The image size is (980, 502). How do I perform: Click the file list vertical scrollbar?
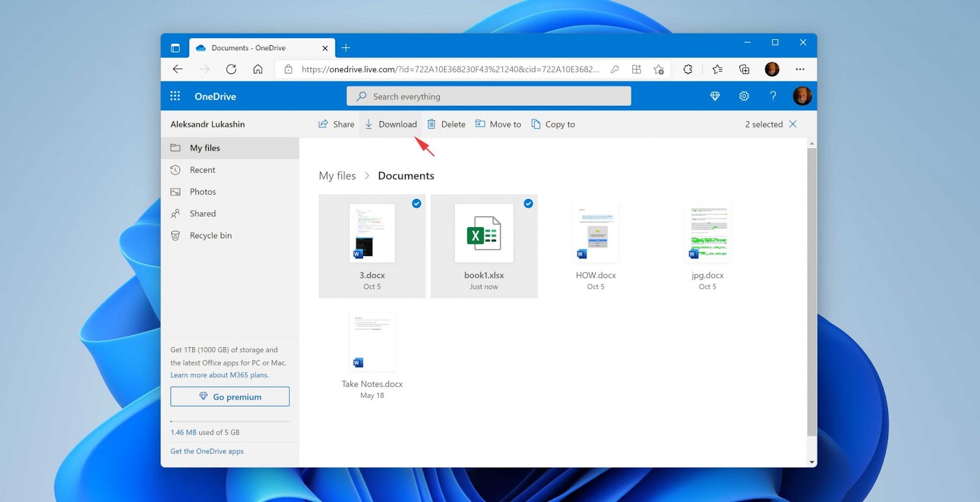coord(812,292)
